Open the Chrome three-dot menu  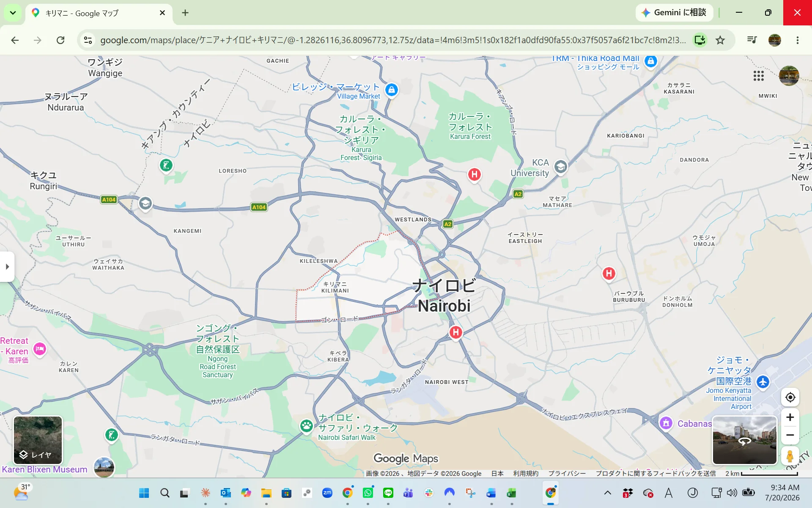point(798,40)
